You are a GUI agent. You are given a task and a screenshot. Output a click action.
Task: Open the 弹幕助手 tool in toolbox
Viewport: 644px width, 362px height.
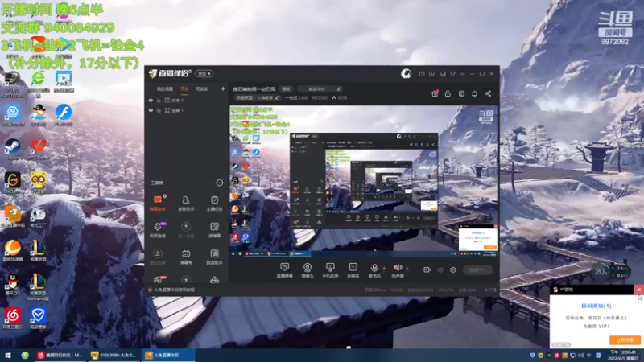pyautogui.click(x=157, y=203)
